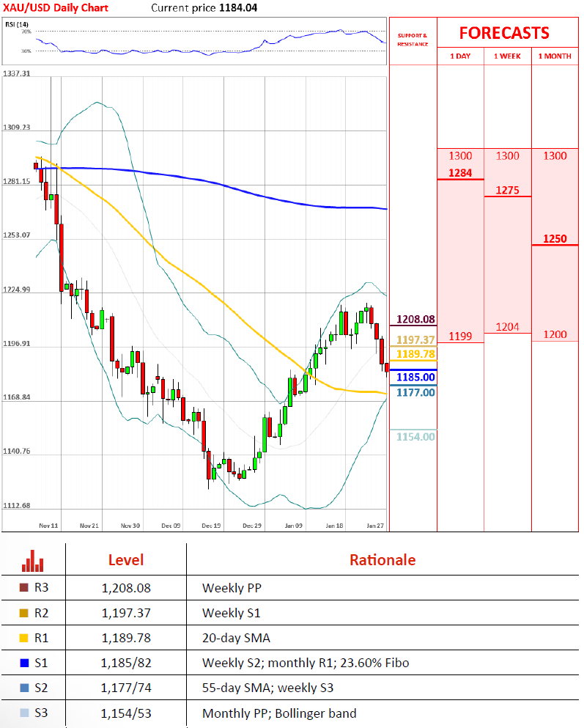584x728 pixels.
Task: Click the S1 blue color swatch
Action: [x=25, y=663]
